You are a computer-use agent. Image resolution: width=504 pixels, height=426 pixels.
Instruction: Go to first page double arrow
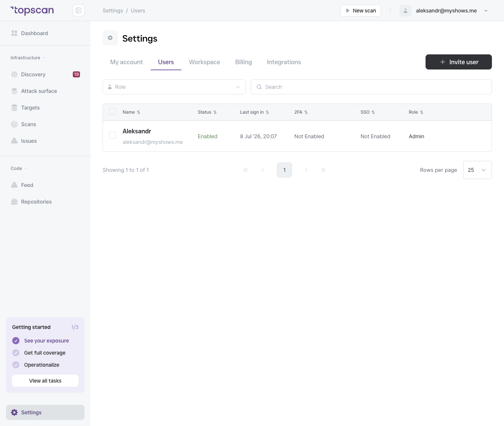click(246, 170)
